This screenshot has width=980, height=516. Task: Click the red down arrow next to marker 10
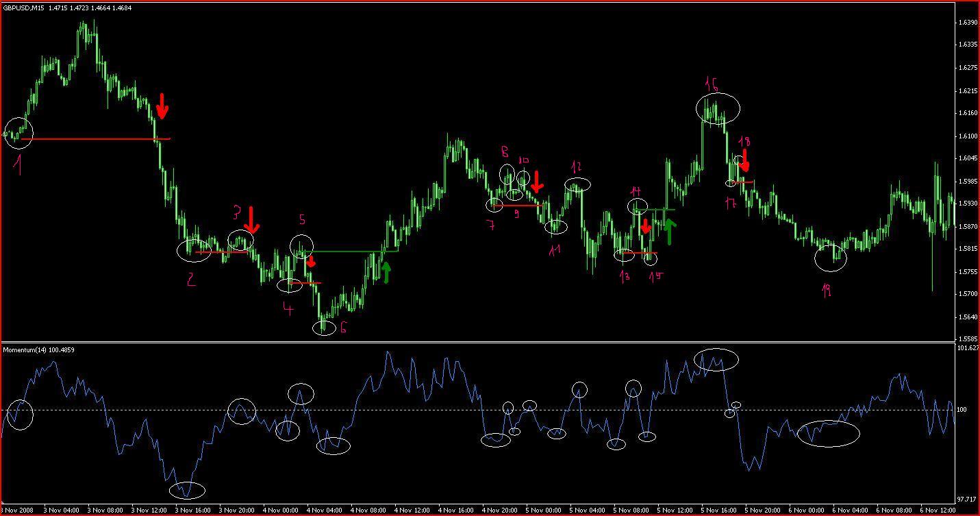pos(538,181)
